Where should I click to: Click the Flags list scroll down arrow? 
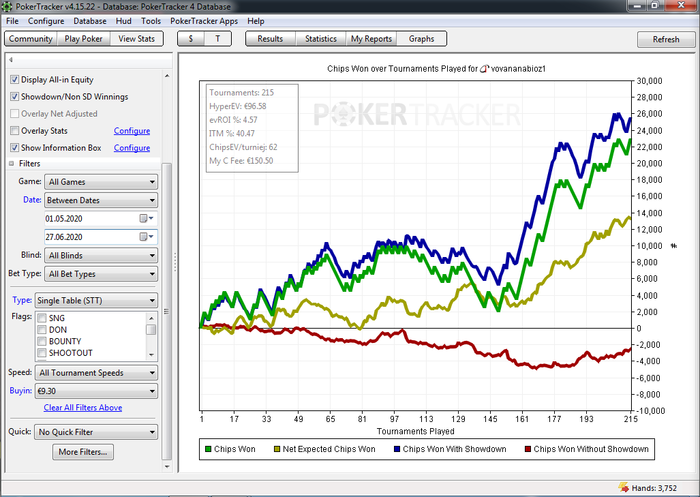[x=151, y=355]
